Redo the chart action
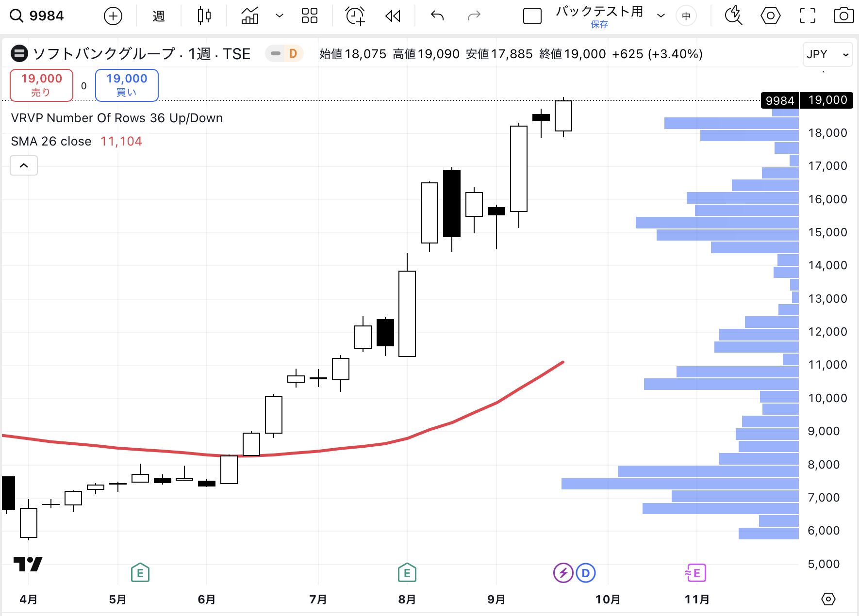 pyautogui.click(x=474, y=16)
